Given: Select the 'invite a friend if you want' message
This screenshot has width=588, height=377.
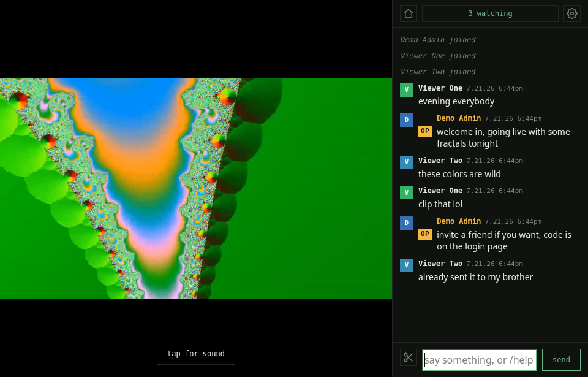Looking at the screenshot, I should pyautogui.click(x=504, y=240).
